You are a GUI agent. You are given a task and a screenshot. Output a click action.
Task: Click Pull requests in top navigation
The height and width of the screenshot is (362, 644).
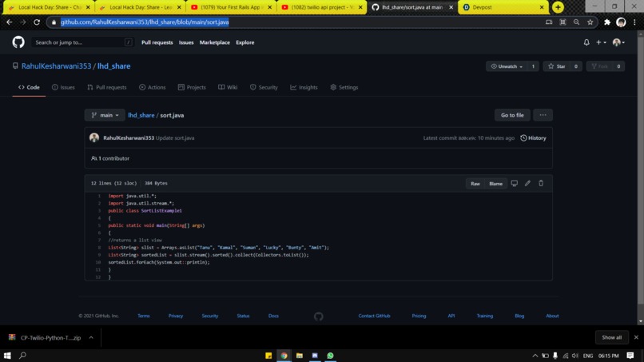(x=157, y=42)
